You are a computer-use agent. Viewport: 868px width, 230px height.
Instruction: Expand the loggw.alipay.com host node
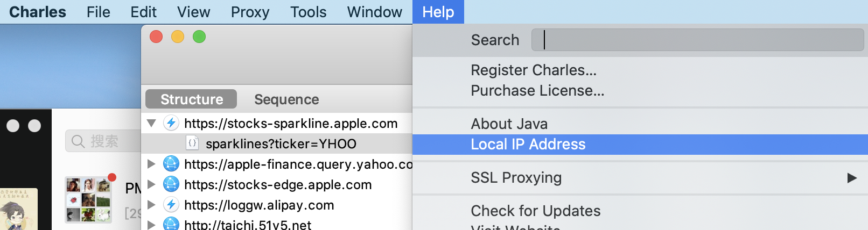coord(151,205)
